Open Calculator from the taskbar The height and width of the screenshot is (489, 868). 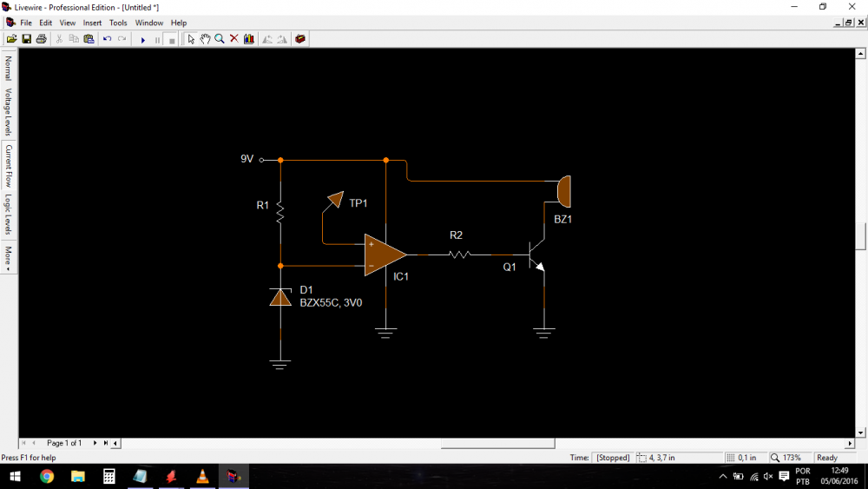click(x=109, y=476)
